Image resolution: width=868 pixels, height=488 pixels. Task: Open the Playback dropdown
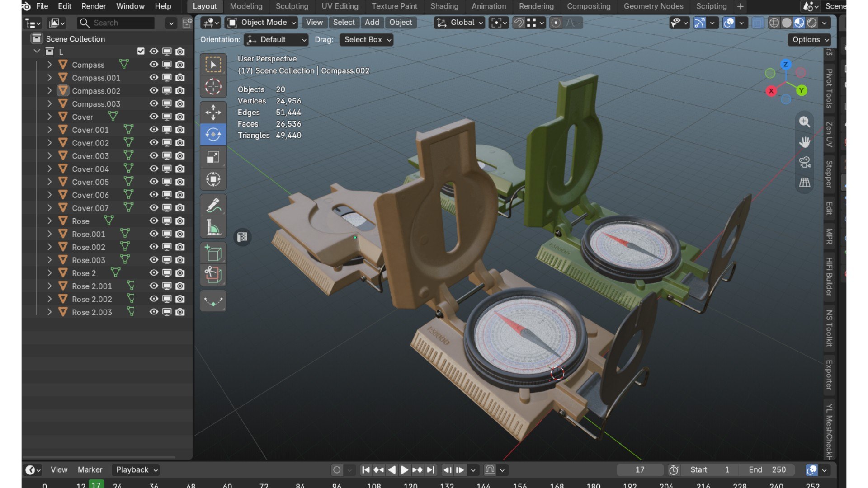point(136,470)
